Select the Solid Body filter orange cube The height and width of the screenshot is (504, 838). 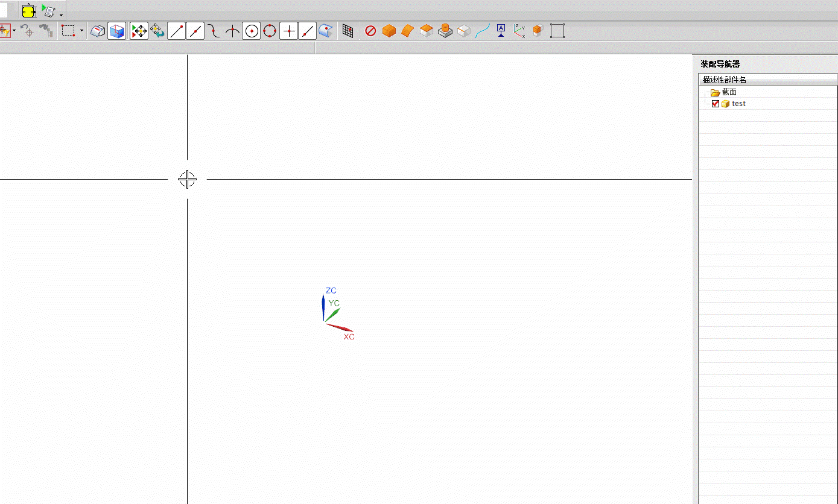point(389,31)
